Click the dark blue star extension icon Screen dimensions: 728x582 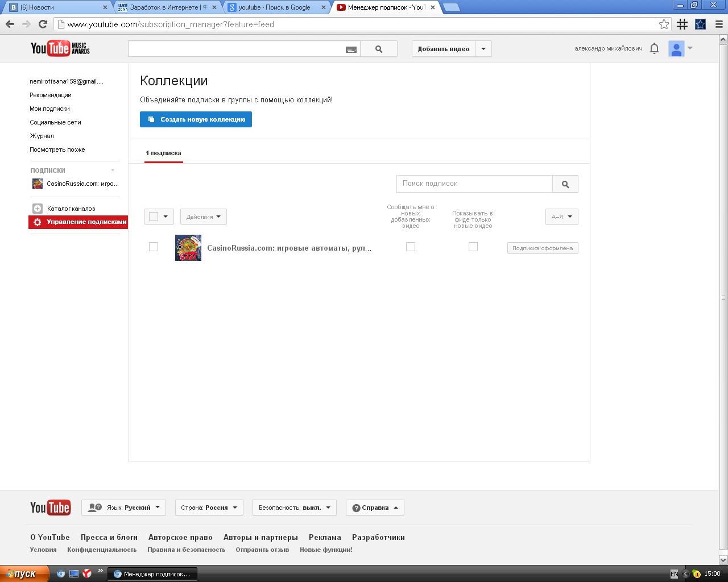click(x=701, y=24)
